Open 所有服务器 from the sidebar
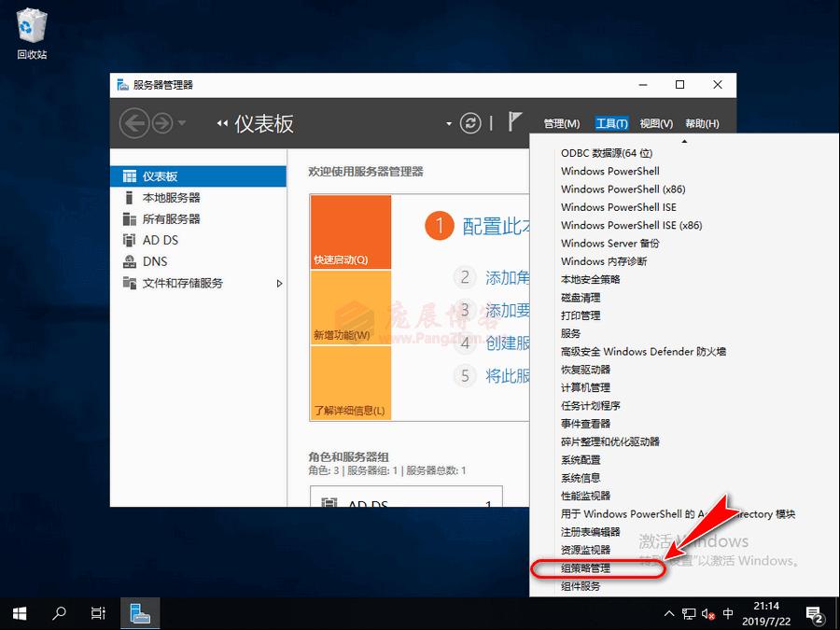Image resolution: width=840 pixels, height=630 pixels. 174,218
